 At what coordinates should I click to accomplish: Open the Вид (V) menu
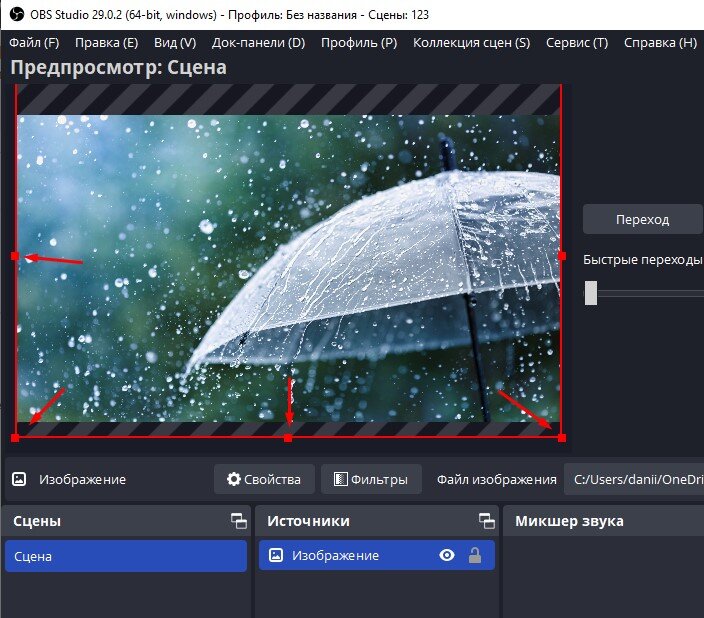click(x=175, y=43)
